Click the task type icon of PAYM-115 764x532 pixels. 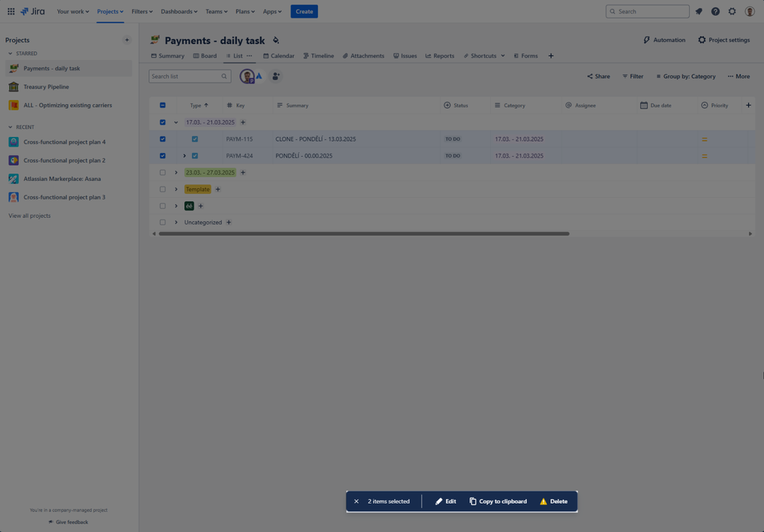click(x=195, y=139)
